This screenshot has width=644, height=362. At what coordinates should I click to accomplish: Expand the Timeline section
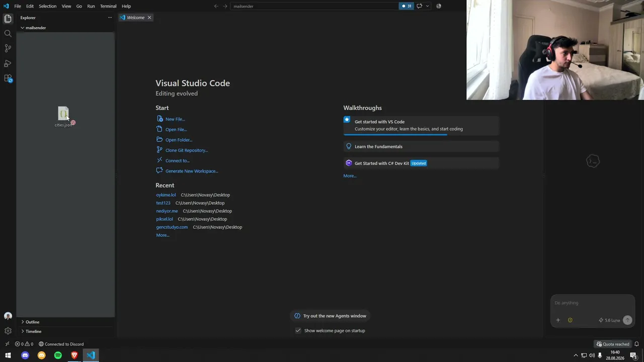65,331
